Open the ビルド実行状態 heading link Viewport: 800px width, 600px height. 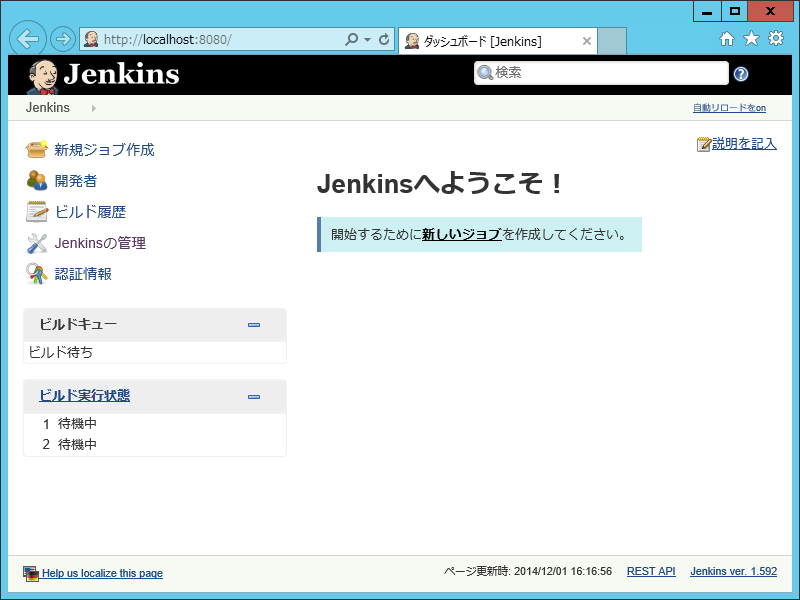(85, 395)
